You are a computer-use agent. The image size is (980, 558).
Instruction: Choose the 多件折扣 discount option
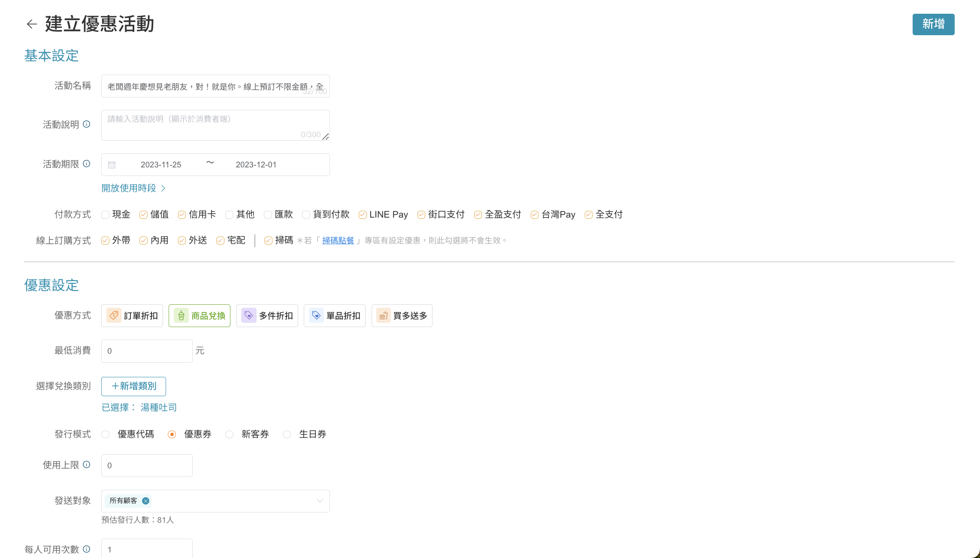point(267,316)
